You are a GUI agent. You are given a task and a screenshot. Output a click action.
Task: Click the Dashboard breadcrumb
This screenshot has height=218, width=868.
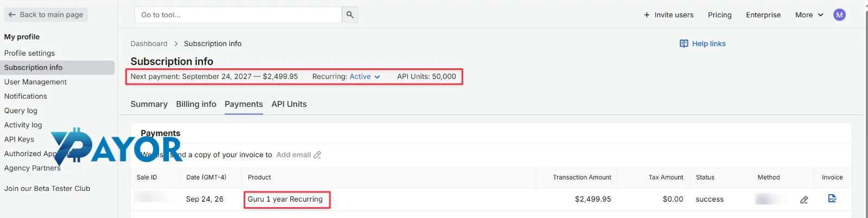click(x=149, y=43)
